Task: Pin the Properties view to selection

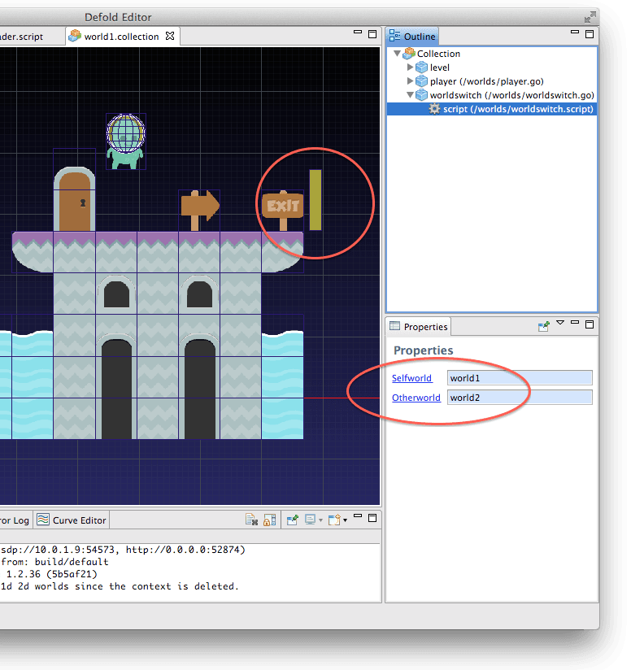Action: coord(544,326)
